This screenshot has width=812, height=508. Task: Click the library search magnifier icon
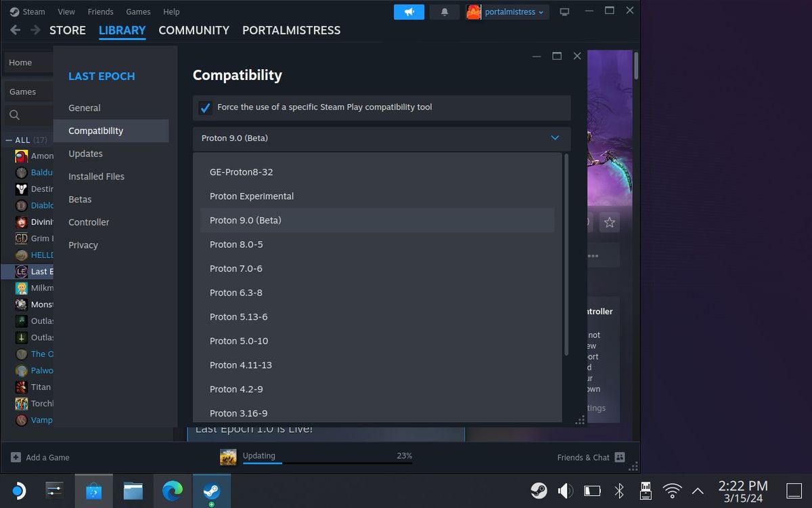(x=15, y=115)
